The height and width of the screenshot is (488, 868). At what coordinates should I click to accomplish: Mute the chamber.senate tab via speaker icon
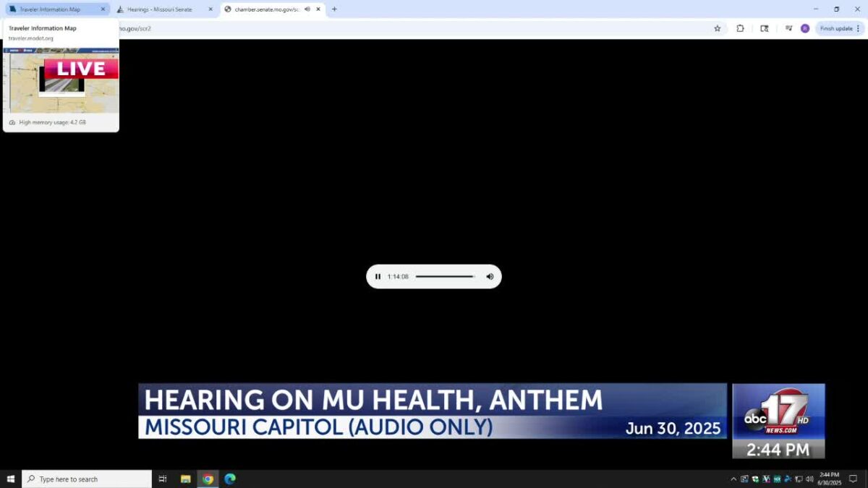pos(307,9)
